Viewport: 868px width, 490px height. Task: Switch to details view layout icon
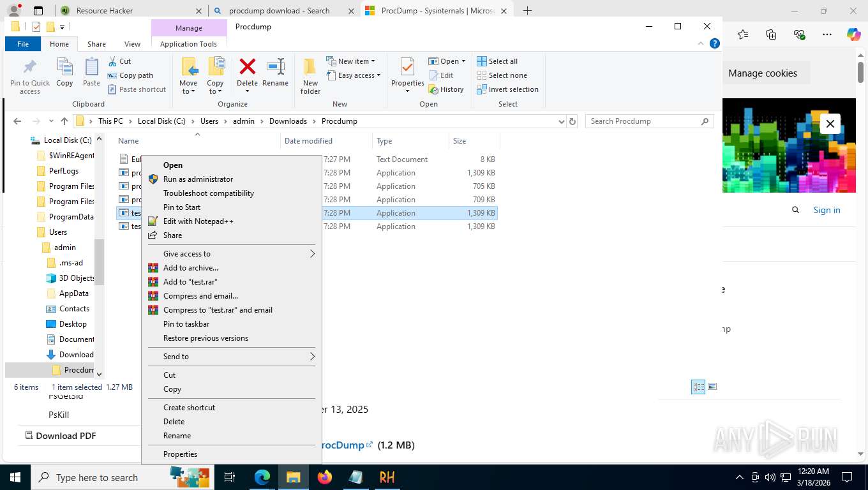tap(698, 387)
